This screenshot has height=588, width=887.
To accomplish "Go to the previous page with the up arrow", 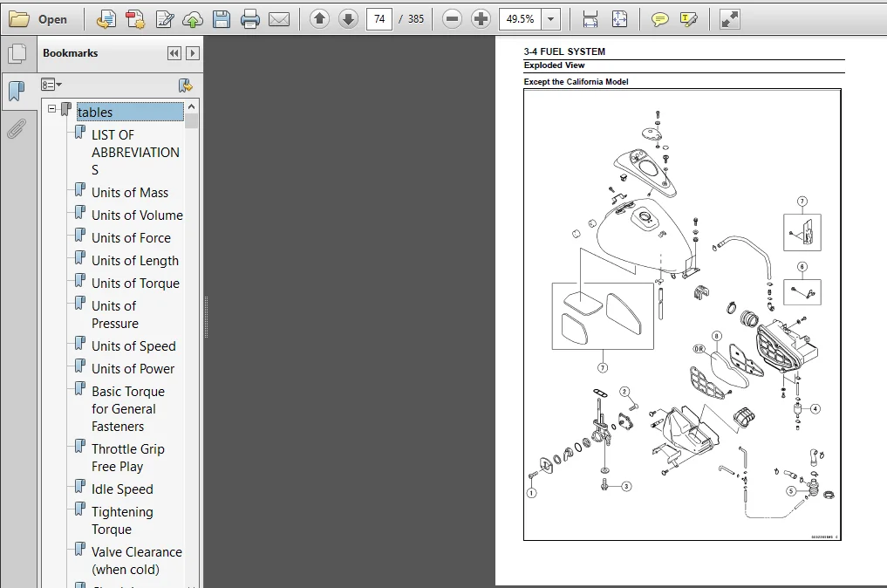I will [x=319, y=19].
